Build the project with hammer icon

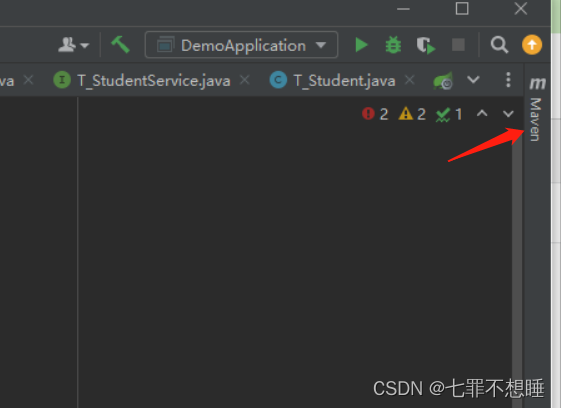tap(120, 45)
